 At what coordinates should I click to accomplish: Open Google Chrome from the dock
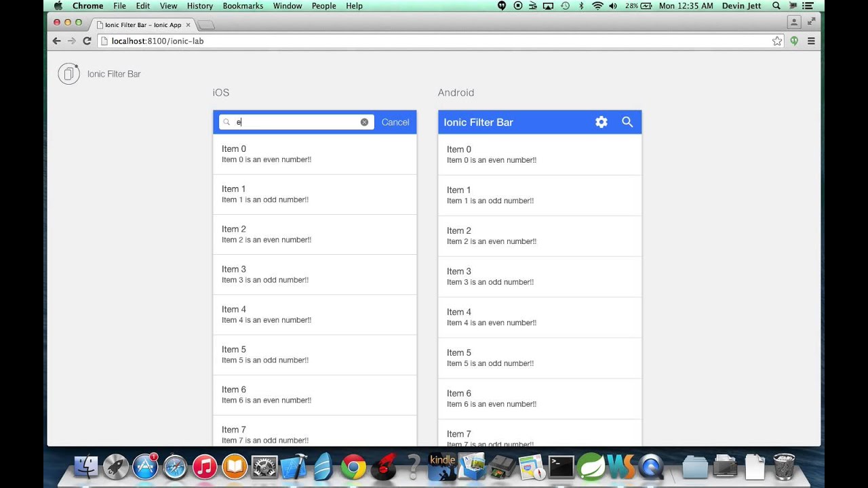tap(353, 466)
